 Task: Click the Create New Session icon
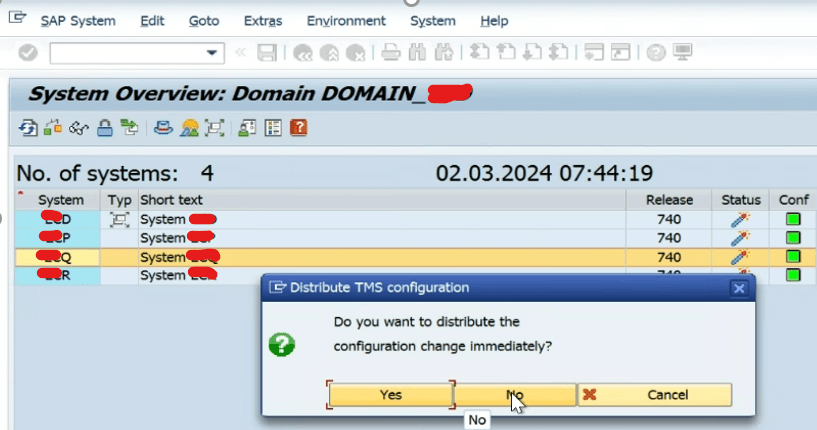tap(593, 53)
